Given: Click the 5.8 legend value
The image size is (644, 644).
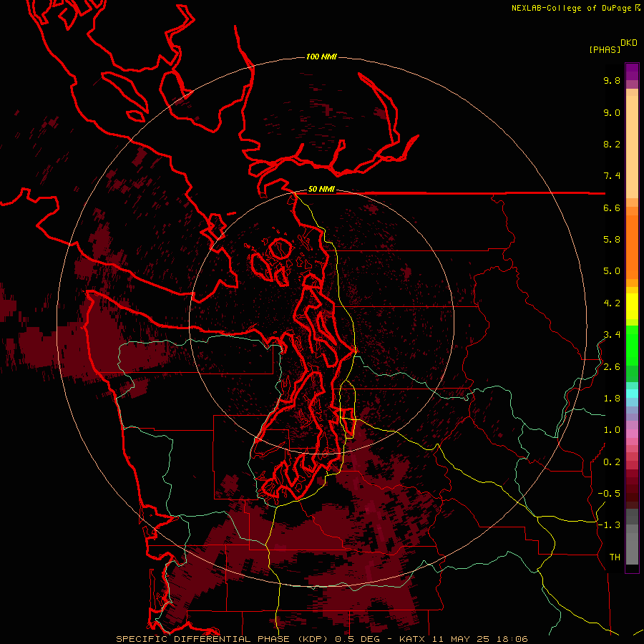Looking at the screenshot, I should point(612,240).
